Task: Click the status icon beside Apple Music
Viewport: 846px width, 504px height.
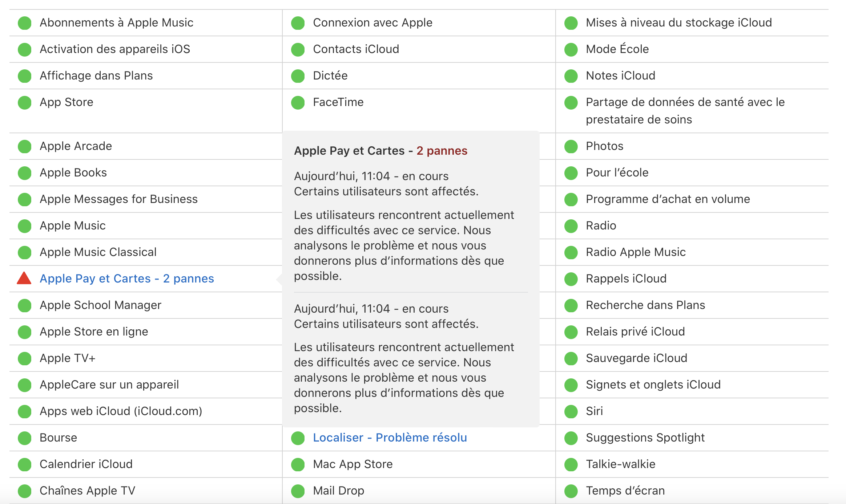Action: 25,226
